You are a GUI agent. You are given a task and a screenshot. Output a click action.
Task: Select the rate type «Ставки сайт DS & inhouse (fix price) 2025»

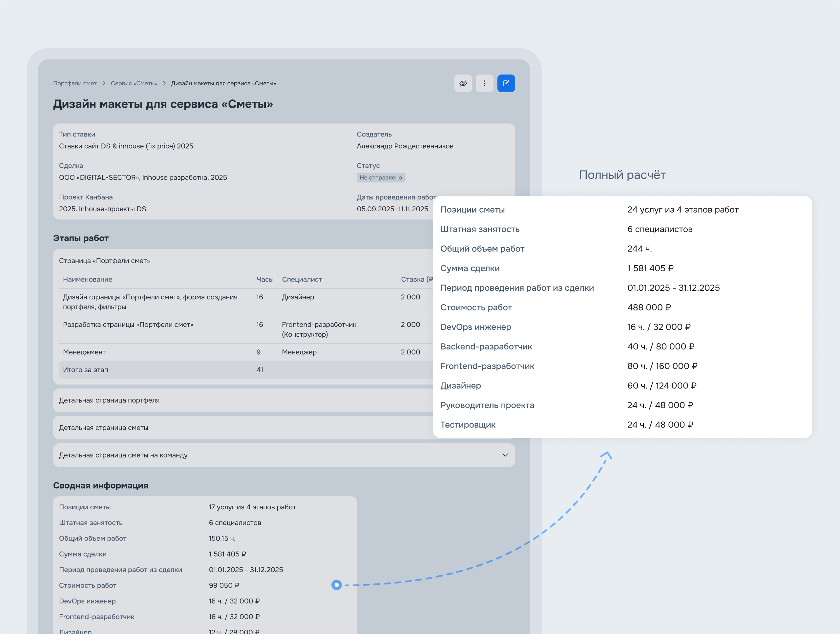(x=126, y=146)
